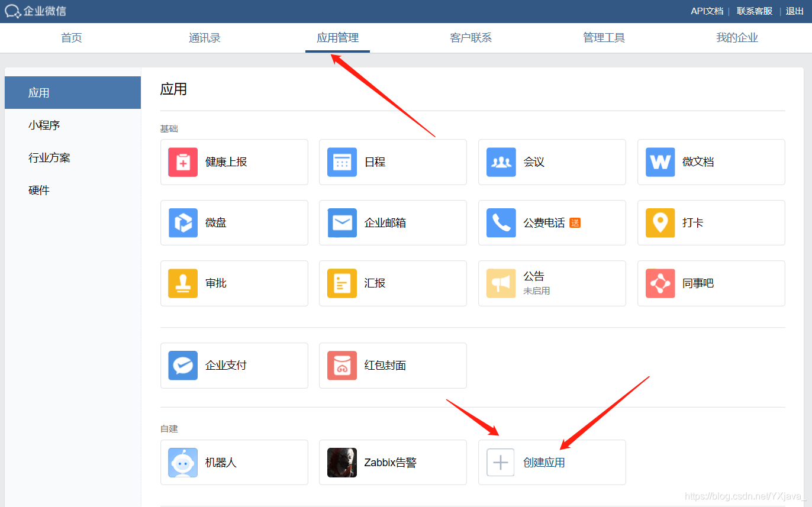Open the 汇报 report icon
Viewport: 812px width, 507px height.
(342, 283)
